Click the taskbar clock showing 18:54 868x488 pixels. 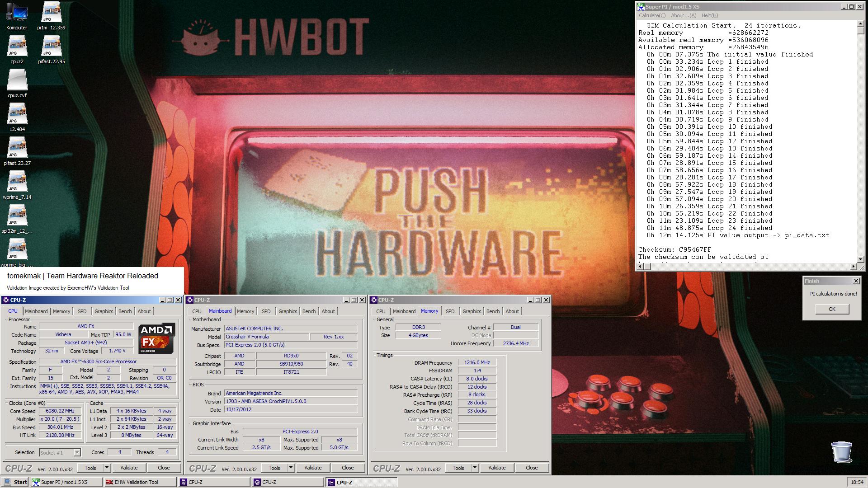pos(857,482)
